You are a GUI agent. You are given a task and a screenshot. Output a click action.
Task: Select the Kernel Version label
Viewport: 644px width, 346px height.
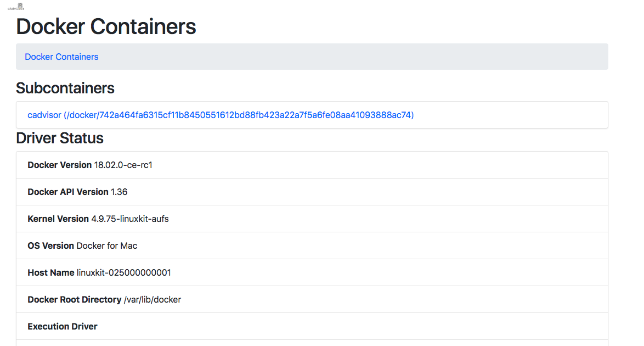coord(58,219)
